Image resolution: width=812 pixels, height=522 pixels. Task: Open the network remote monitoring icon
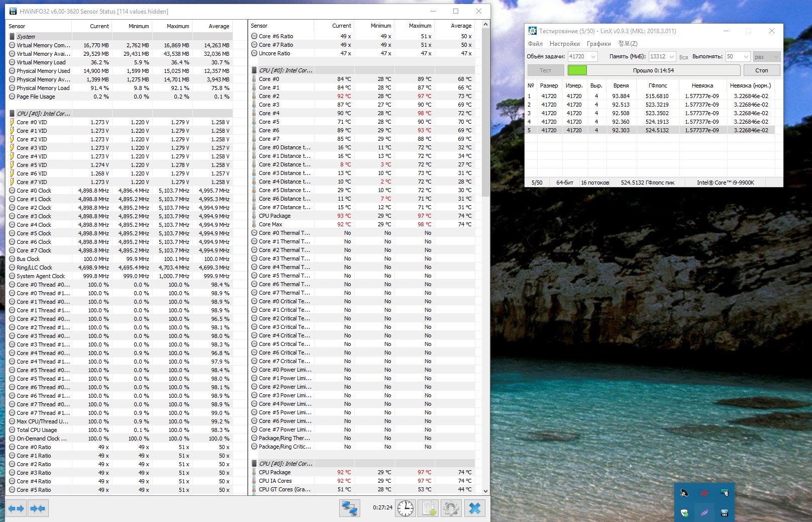coord(349,508)
